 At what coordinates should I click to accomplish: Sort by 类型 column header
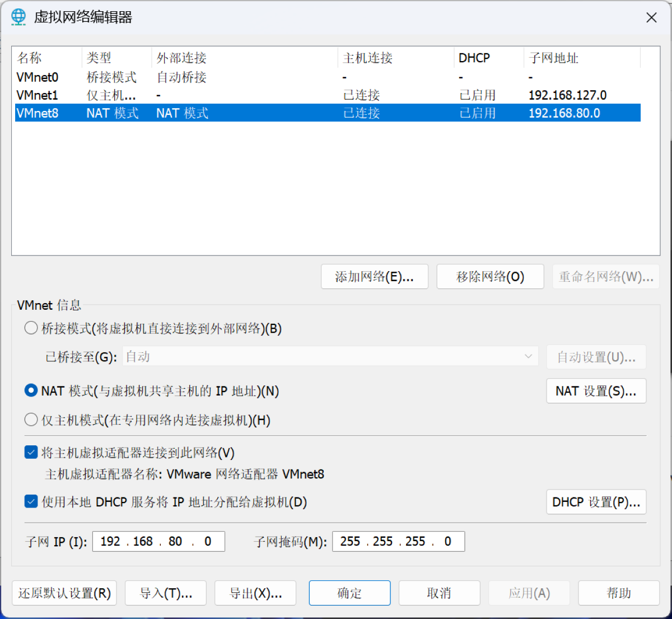click(117, 58)
